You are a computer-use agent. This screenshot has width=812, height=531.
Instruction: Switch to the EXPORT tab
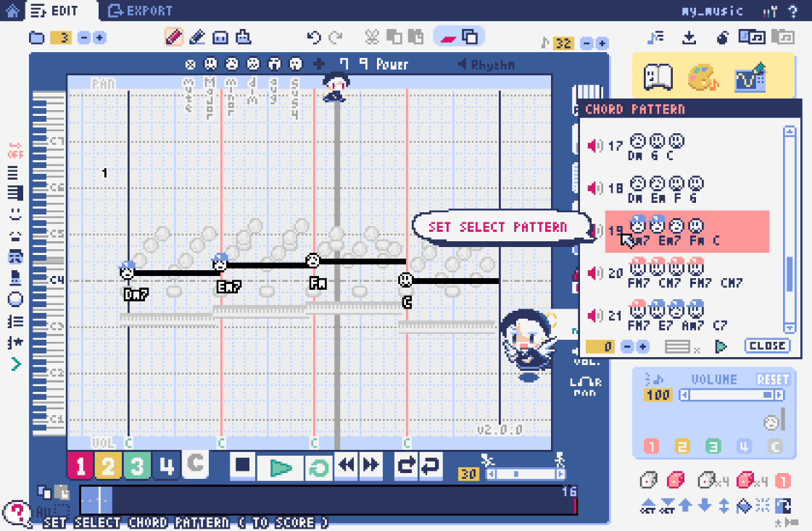click(141, 10)
